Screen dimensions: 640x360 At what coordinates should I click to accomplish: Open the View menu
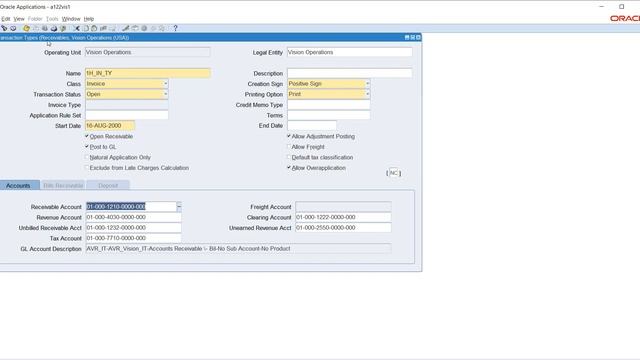pos(19,19)
